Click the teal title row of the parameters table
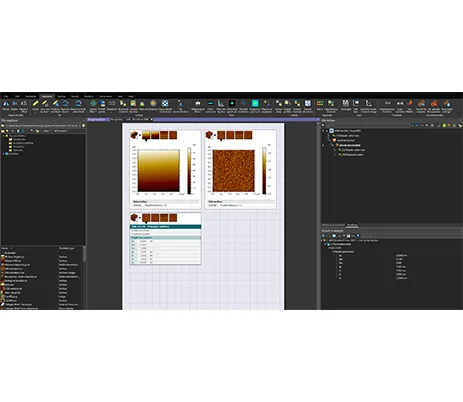The image size is (463, 402). [x=165, y=227]
